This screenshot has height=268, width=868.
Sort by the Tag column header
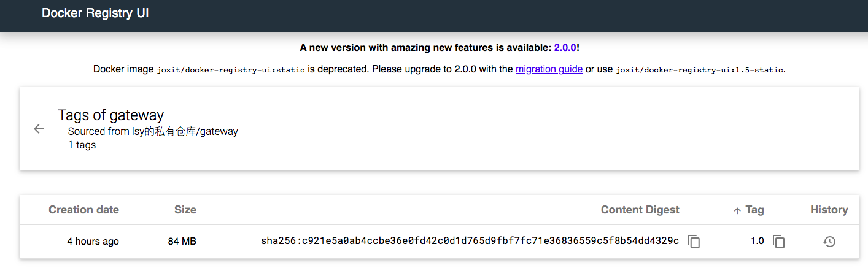tap(754, 210)
